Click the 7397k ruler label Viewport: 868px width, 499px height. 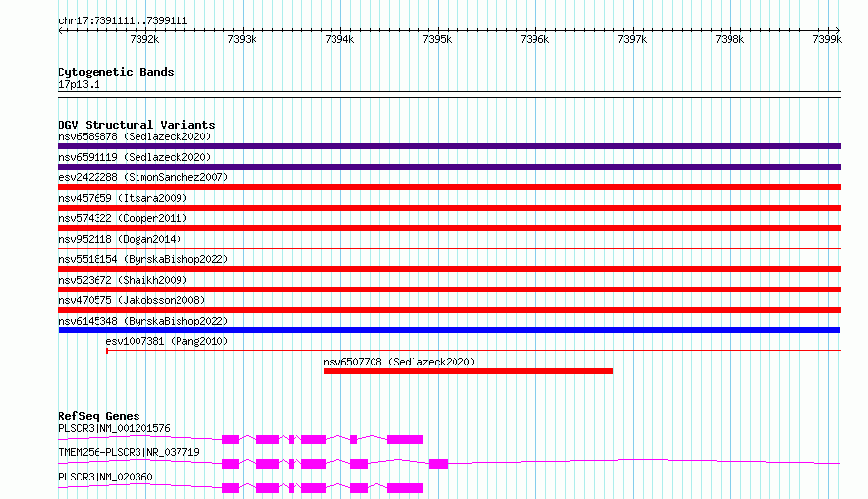coord(632,39)
